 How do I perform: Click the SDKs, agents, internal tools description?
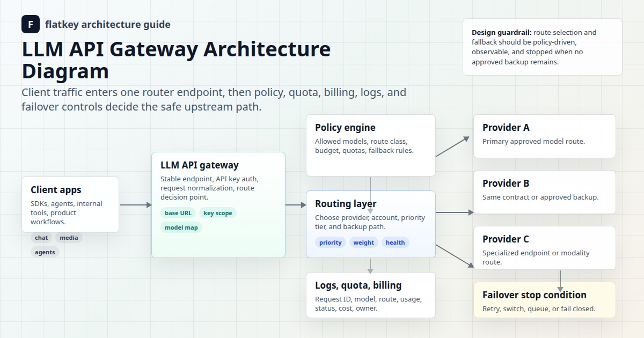67,213
